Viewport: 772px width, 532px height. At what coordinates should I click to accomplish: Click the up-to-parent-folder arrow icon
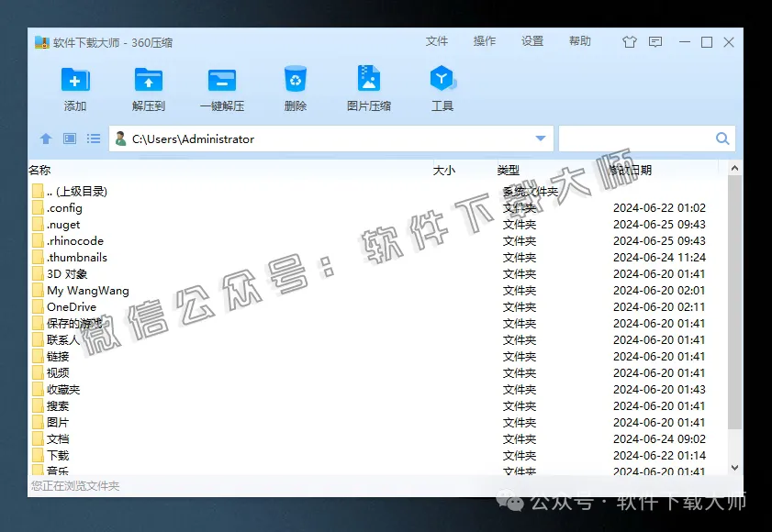[x=46, y=139]
